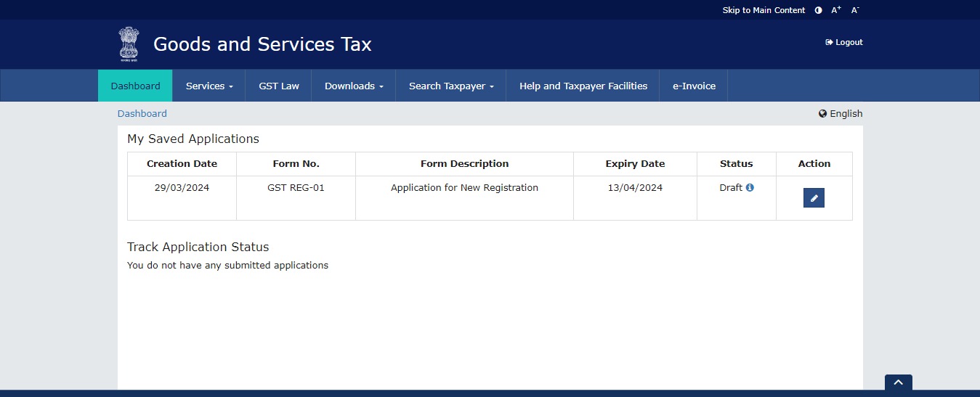Viewport: 980px width, 397px height.
Task: Open Help and Taxpayer Facilities
Action: pos(583,86)
